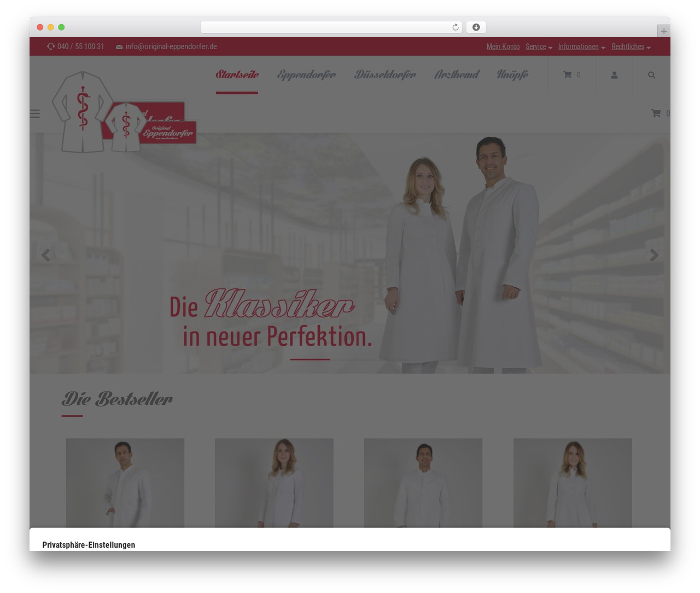Expand the Rechtliches dropdown

pos(631,46)
